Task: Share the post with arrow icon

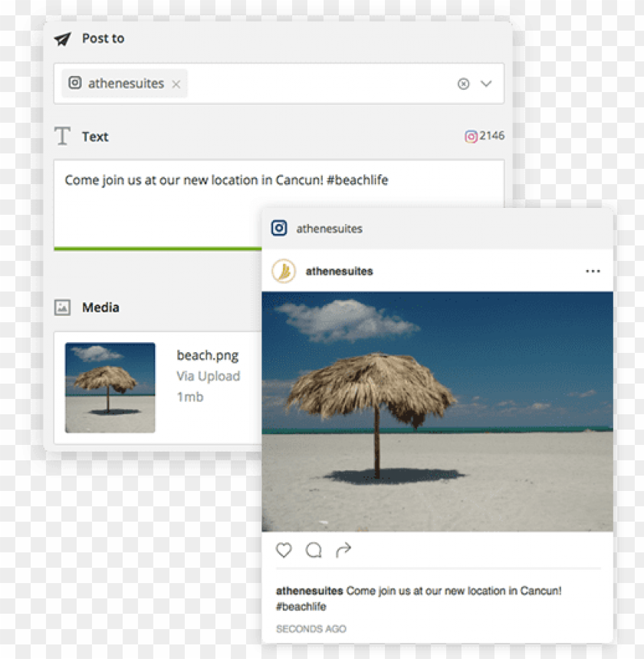Action: click(x=343, y=550)
